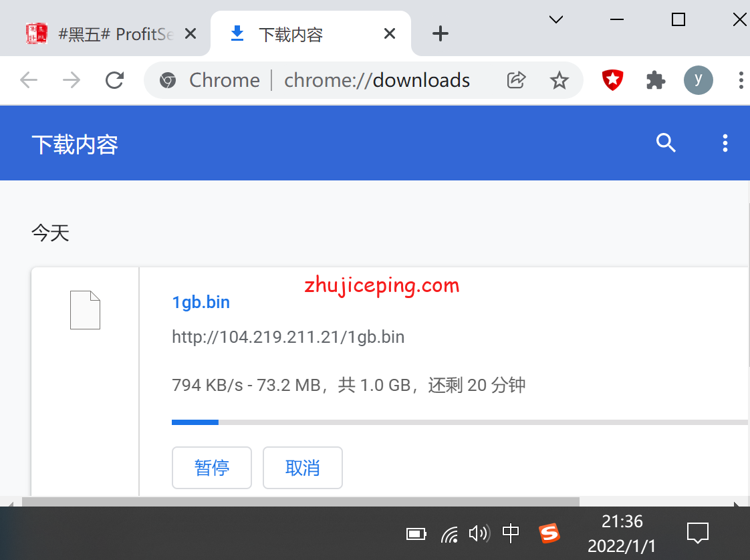
Task: Click the share page icon in address bar
Action: [x=516, y=80]
